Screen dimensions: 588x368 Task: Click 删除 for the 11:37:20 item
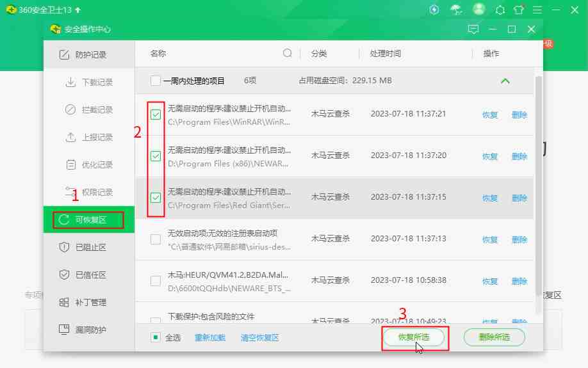[x=519, y=156]
